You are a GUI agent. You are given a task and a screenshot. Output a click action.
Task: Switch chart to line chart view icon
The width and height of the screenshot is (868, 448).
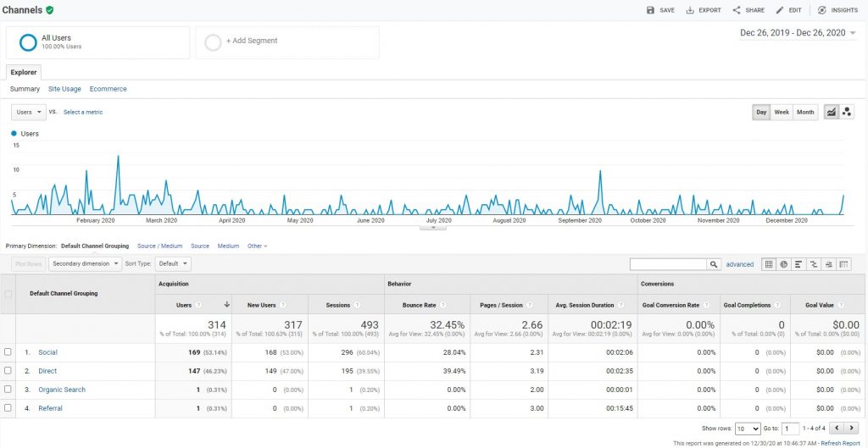click(831, 112)
